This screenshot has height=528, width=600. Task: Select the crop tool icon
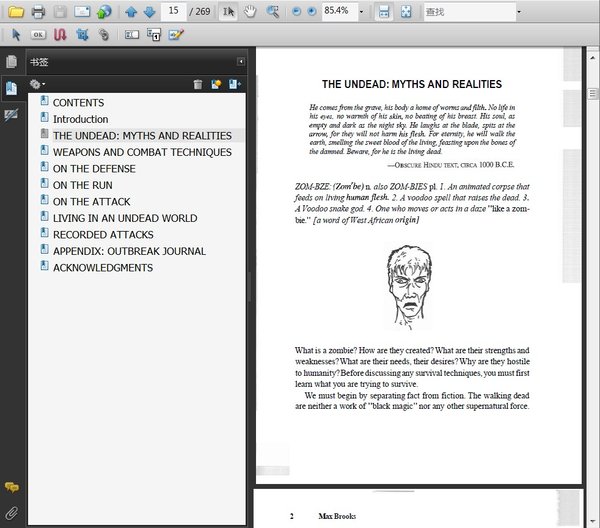(82, 35)
